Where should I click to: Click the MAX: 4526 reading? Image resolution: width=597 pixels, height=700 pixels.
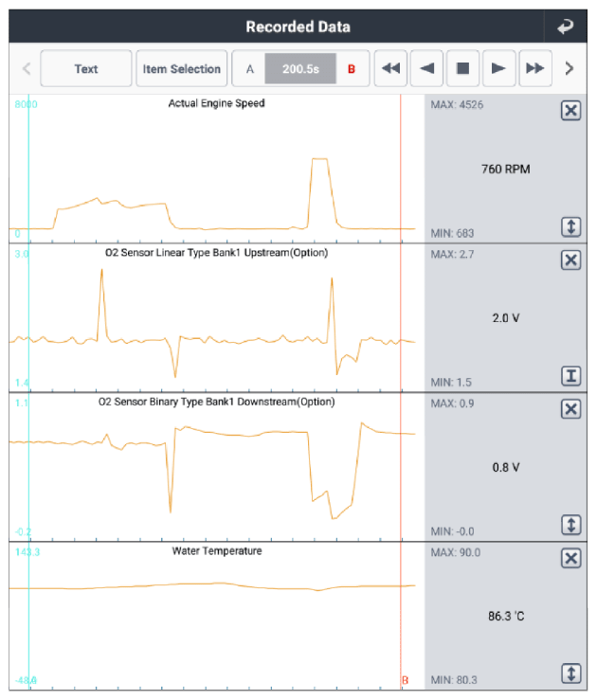(x=457, y=105)
